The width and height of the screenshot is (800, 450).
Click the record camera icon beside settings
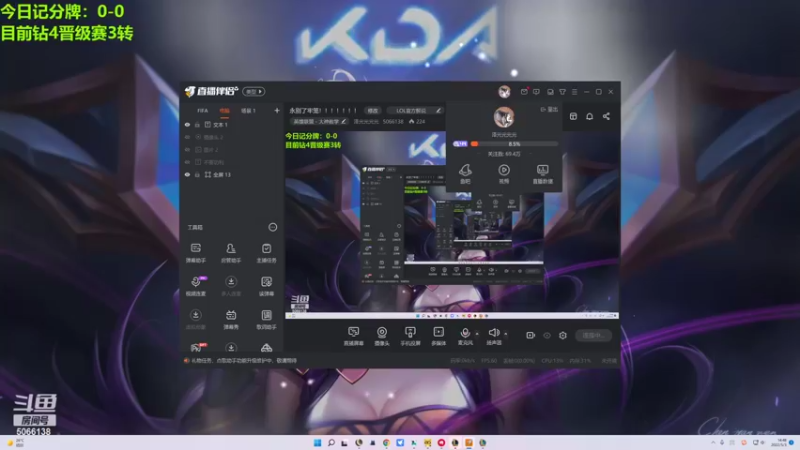coord(531,335)
